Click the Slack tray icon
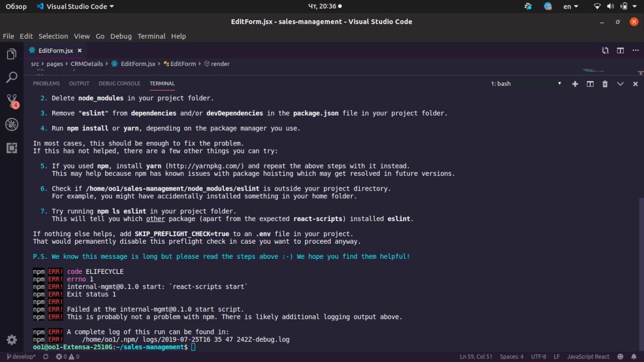Screen dimensions: 644x362 coord(528,7)
